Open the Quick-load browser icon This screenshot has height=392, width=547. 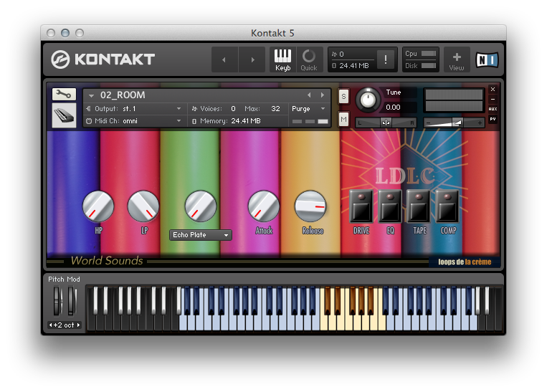pos(309,60)
